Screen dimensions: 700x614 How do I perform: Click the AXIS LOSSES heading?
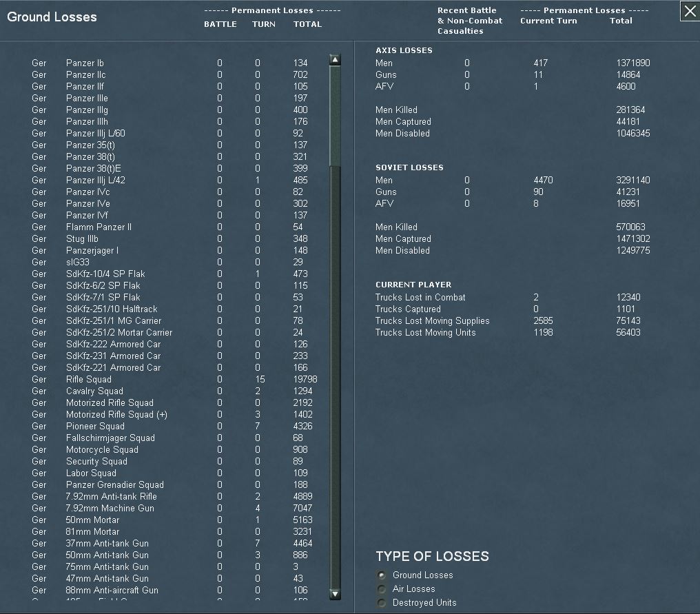(404, 50)
